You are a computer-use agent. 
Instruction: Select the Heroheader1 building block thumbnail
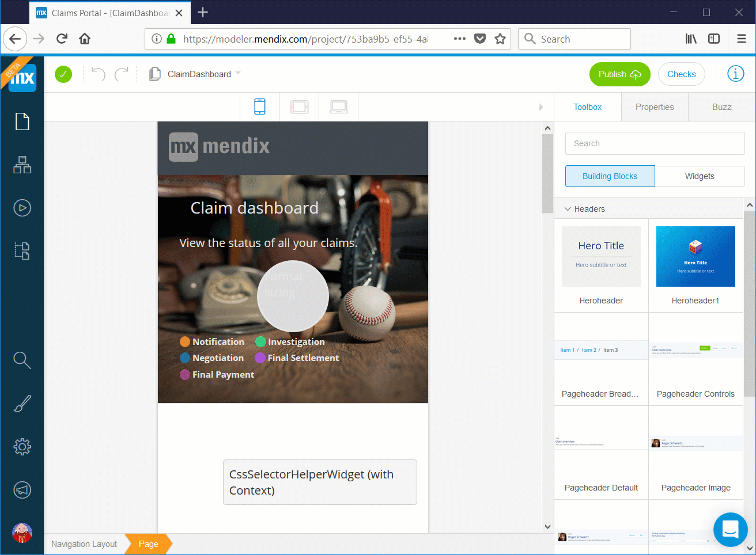(695, 256)
